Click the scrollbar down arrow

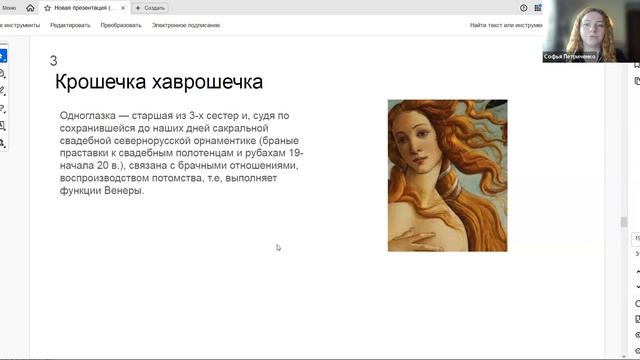point(623,356)
